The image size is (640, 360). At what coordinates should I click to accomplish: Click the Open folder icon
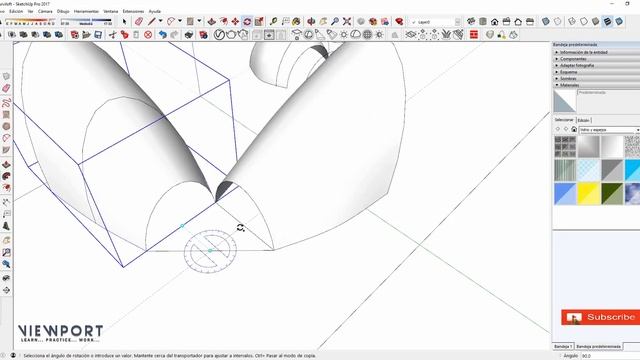tap(86, 35)
